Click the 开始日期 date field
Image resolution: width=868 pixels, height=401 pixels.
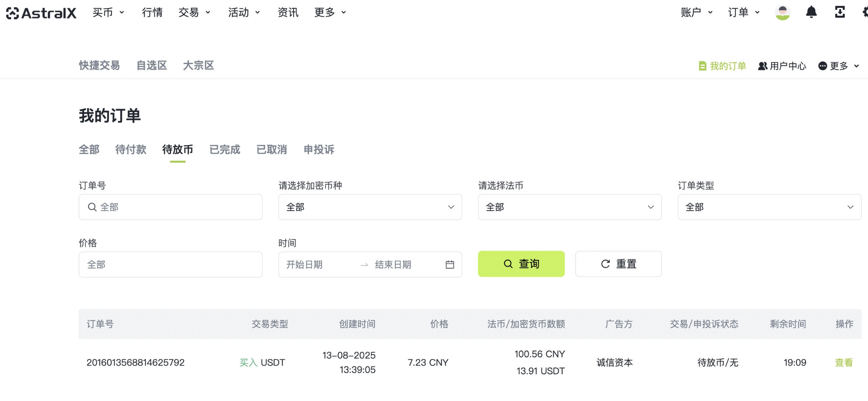(x=304, y=265)
